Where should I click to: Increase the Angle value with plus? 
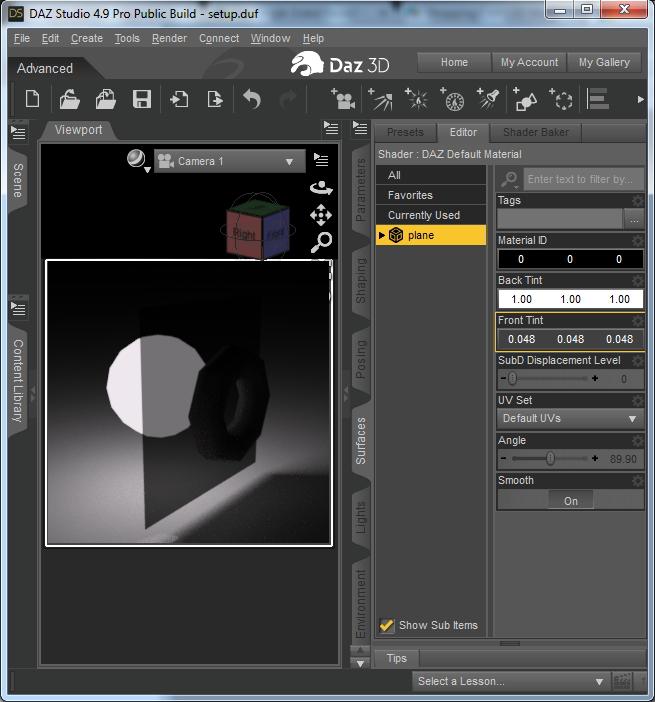[x=595, y=458]
